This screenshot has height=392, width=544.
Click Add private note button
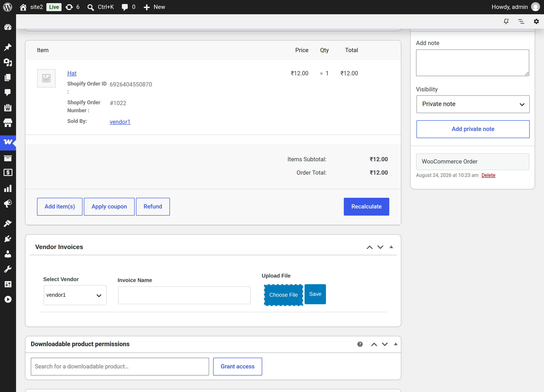tap(473, 129)
